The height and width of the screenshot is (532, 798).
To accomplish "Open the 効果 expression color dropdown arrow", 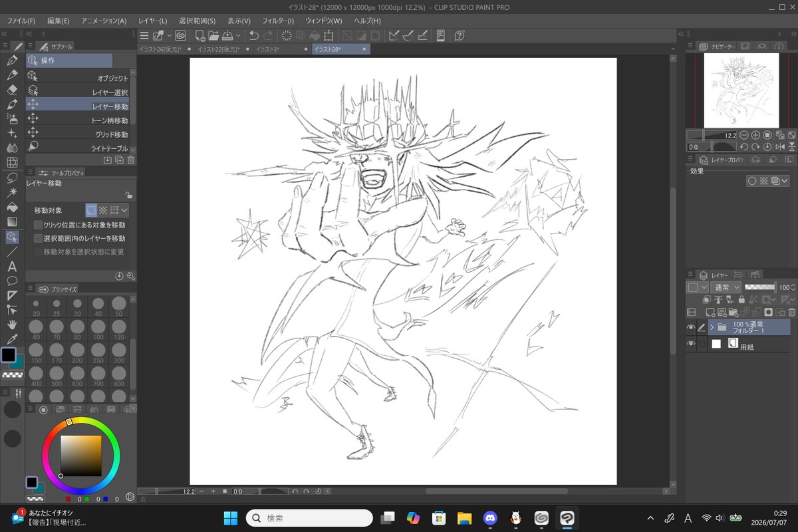I will tap(785, 181).
